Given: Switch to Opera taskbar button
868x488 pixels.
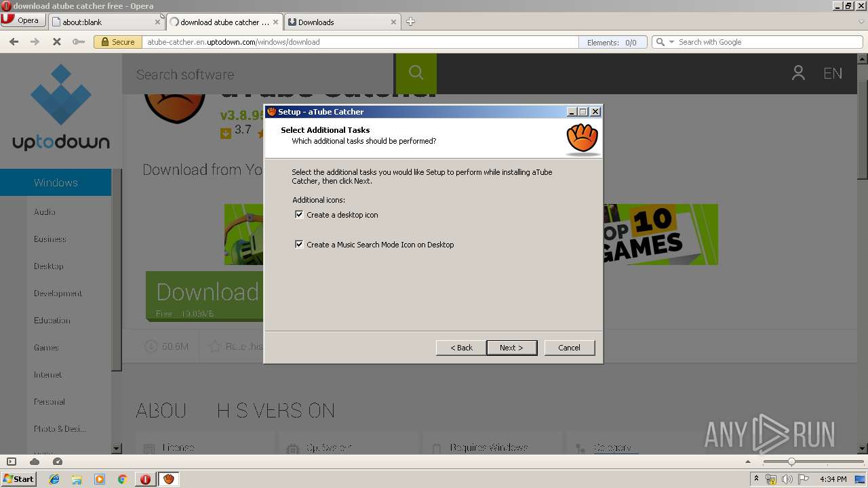Looking at the screenshot, I should coord(145,479).
